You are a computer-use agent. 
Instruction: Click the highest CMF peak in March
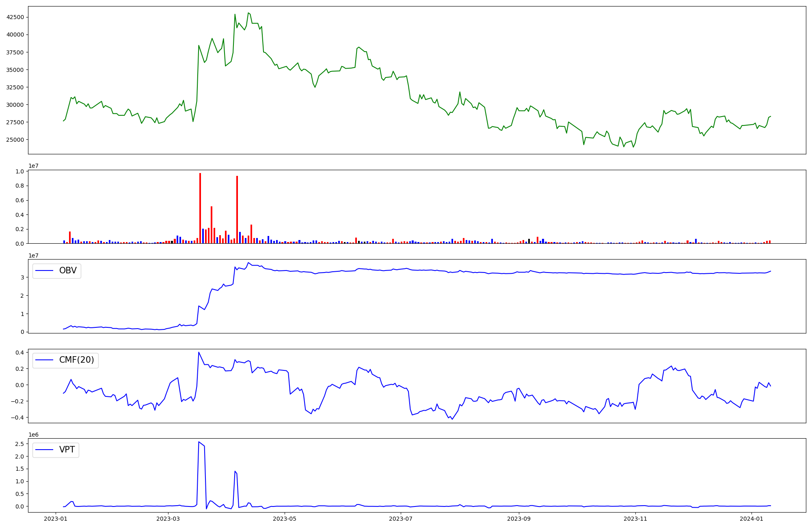(x=199, y=353)
